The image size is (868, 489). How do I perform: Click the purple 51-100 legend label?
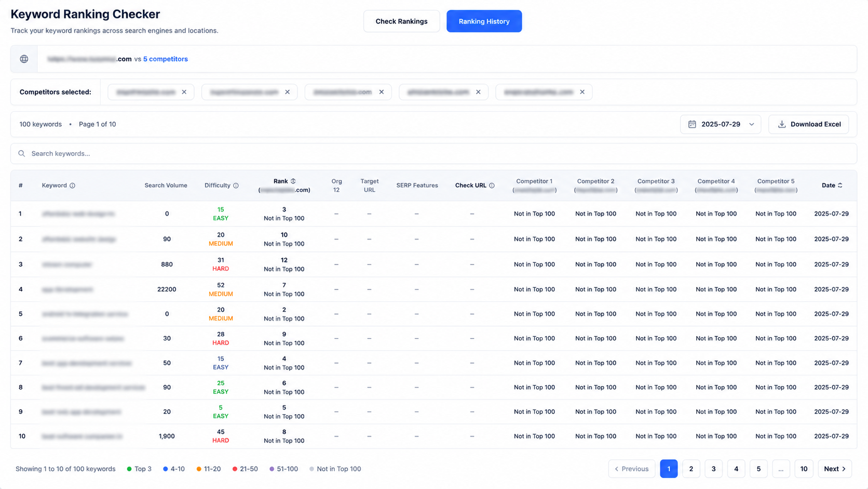pyautogui.click(x=288, y=469)
